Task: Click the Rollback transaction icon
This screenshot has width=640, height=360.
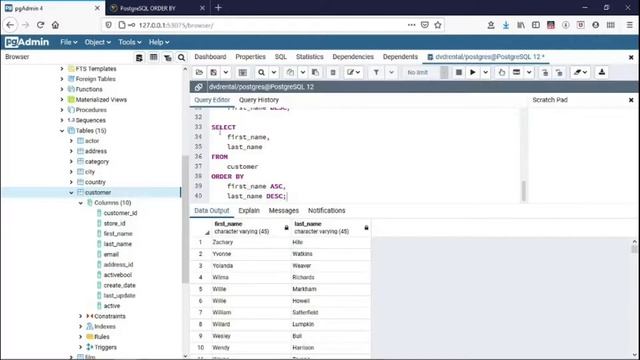Action: [x=559, y=72]
